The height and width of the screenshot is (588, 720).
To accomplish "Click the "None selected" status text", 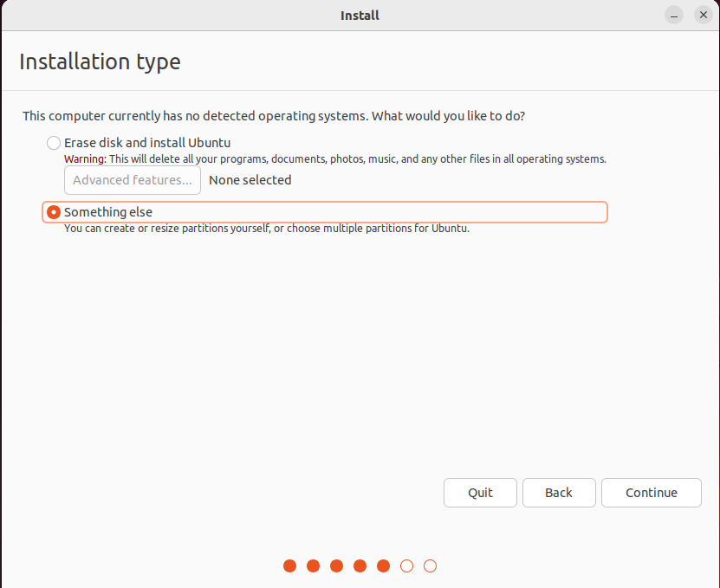I will (x=250, y=180).
